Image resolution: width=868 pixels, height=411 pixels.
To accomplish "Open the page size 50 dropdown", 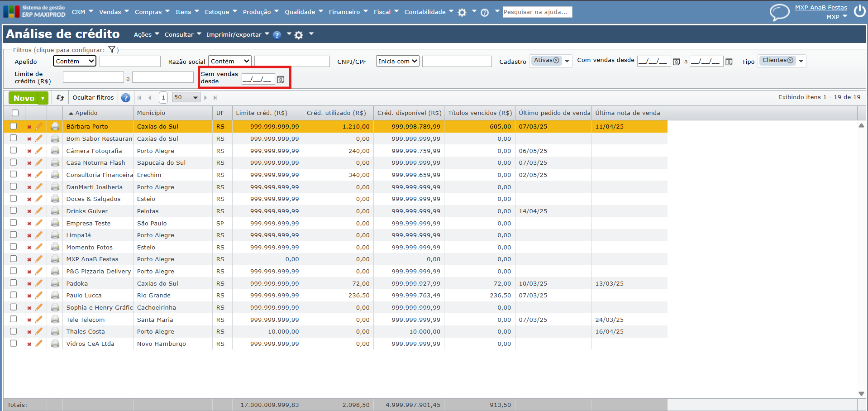I will point(186,97).
